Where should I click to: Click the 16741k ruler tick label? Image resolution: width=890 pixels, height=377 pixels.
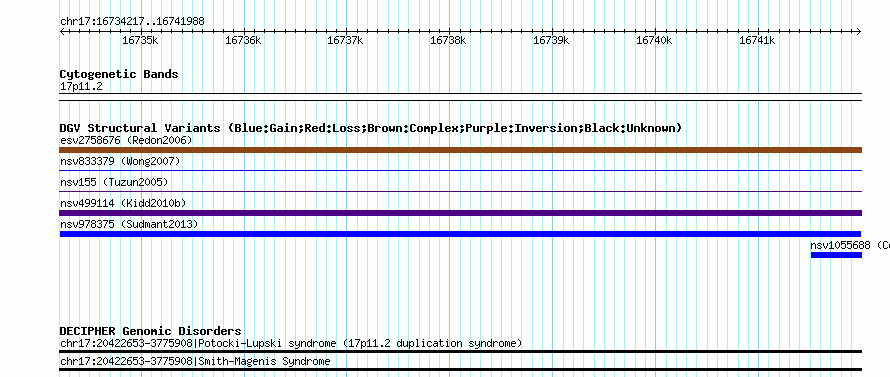[757, 40]
